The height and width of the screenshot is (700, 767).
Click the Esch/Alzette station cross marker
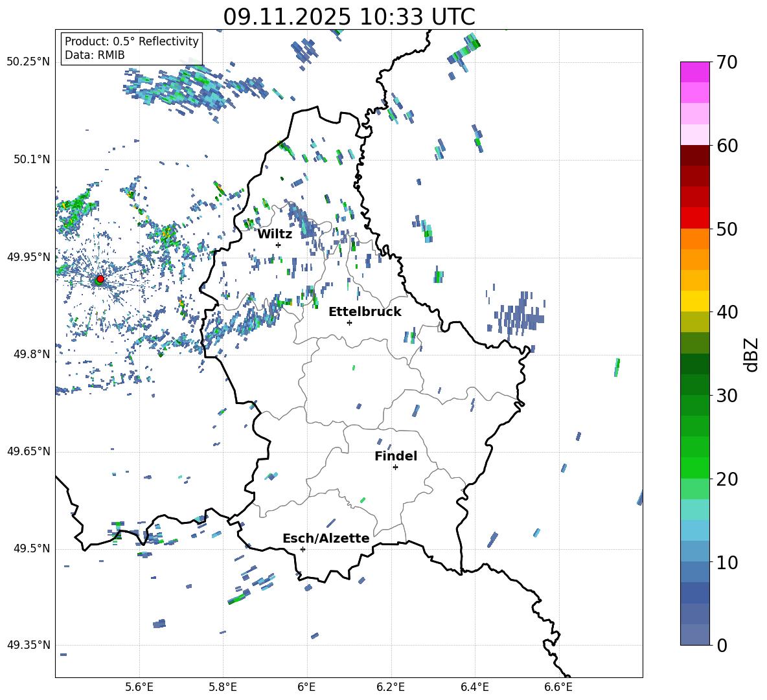click(x=303, y=549)
